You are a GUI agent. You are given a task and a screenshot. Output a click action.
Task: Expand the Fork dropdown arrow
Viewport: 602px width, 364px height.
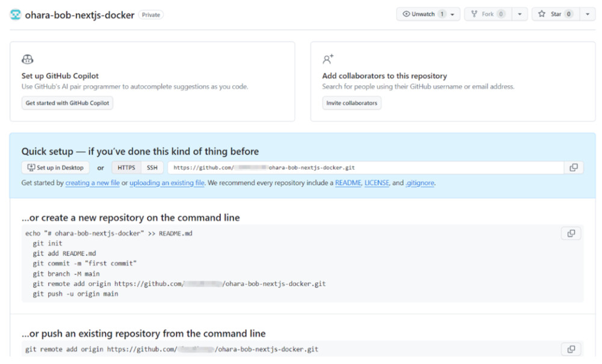click(520, 14)
